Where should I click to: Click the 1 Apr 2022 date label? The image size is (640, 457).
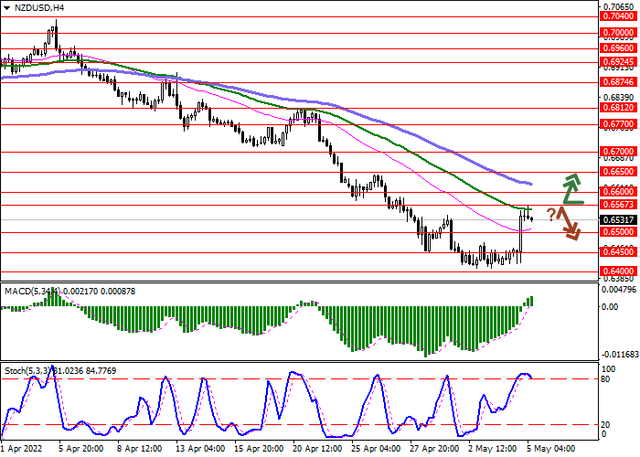point(22,448)
